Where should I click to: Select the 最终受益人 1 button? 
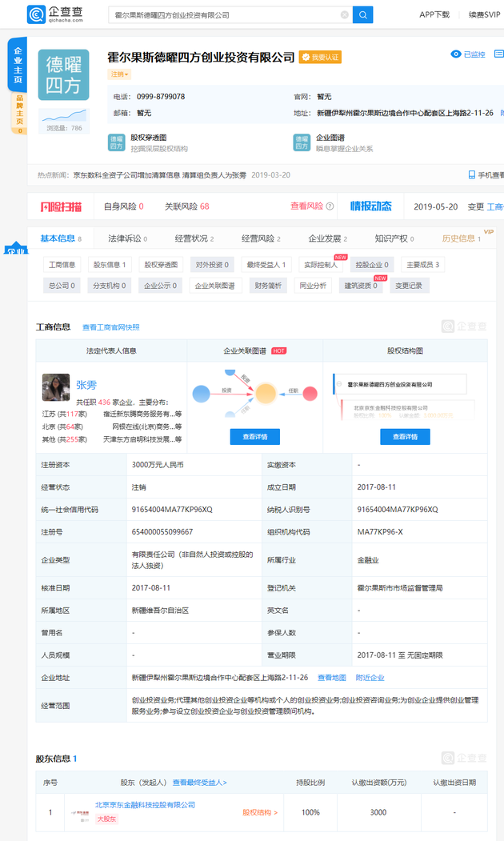click(266, 264)
